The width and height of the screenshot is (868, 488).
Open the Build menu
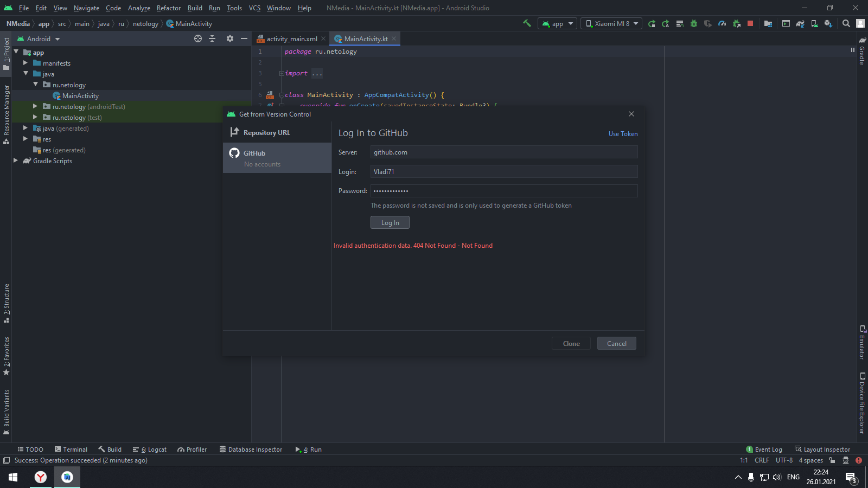click(x=195, y=8)
